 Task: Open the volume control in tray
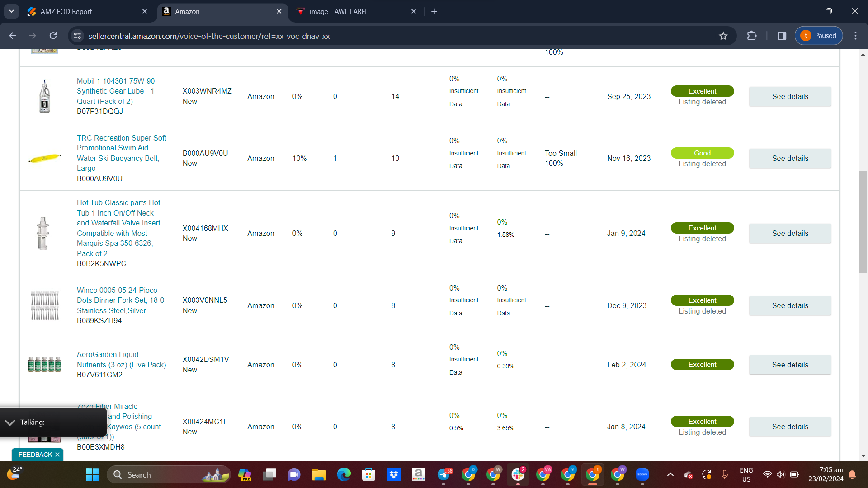pos(780,474)
